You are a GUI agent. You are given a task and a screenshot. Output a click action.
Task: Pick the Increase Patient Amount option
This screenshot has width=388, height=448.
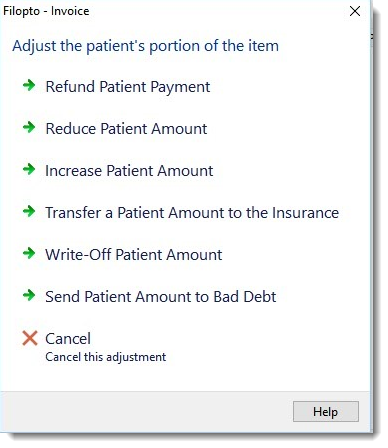point(129,171)
